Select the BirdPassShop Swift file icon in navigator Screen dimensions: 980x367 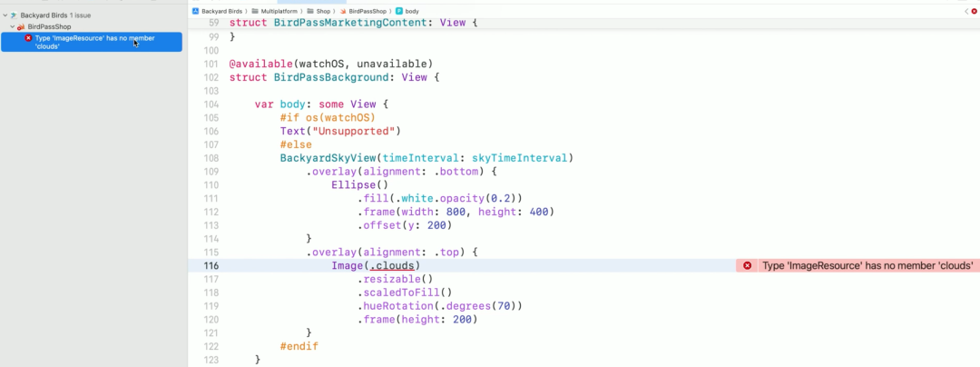click(21, 27)
